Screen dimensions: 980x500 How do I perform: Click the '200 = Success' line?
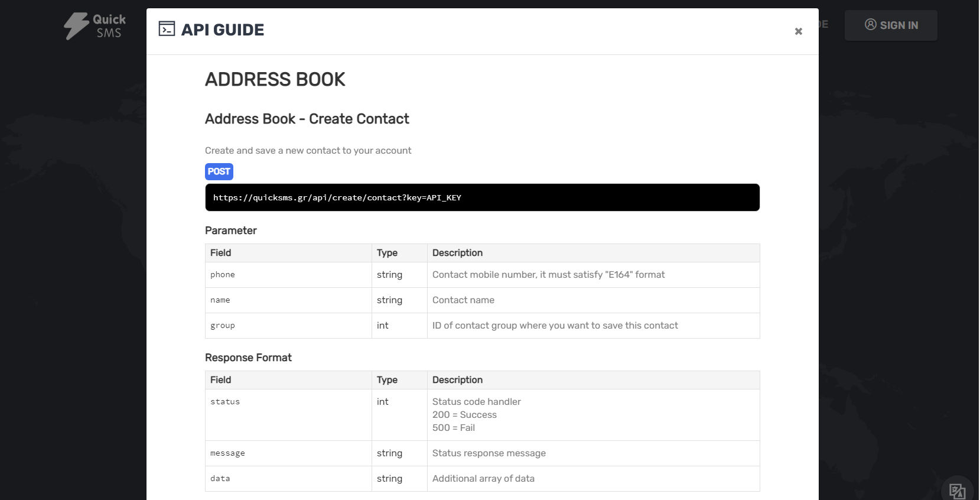[464, 415]
